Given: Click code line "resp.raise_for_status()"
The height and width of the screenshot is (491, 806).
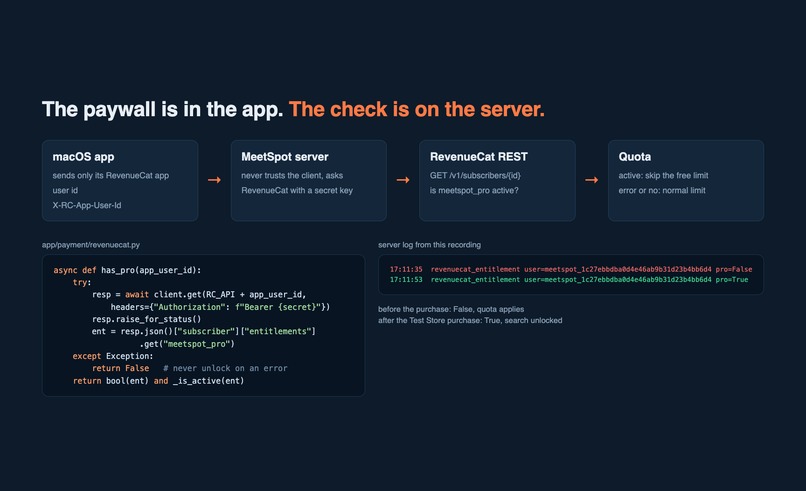Looking at the screenshot, I should (146, 319).
